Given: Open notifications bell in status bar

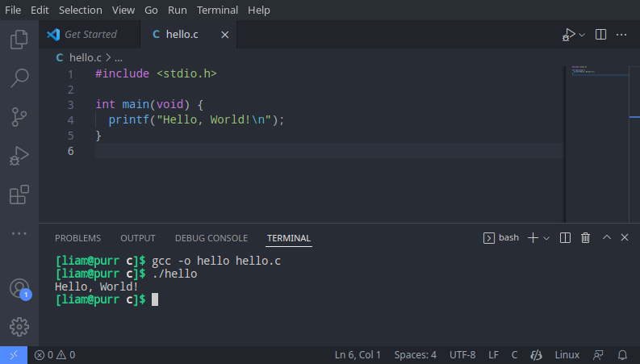Looking at the screenshot, I should tap(622, 355).
